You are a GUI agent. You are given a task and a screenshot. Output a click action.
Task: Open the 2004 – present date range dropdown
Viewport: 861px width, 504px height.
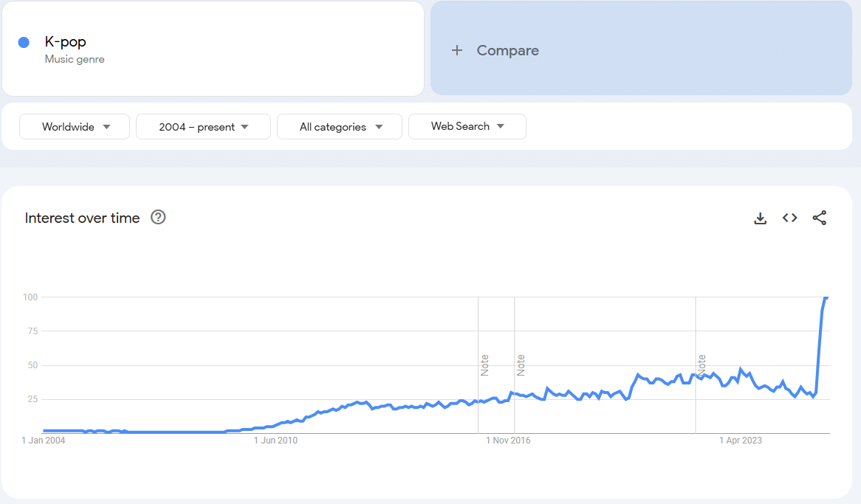(x=203, y=127)
